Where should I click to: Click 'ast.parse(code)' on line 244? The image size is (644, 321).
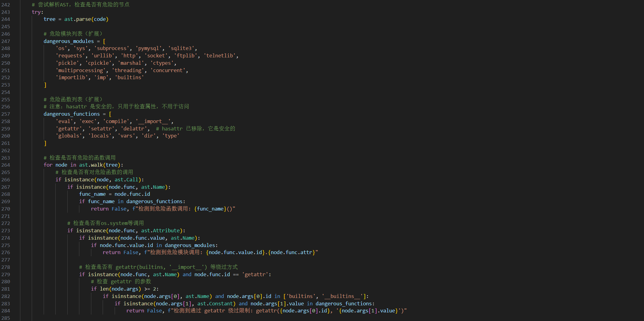[86, 19]
